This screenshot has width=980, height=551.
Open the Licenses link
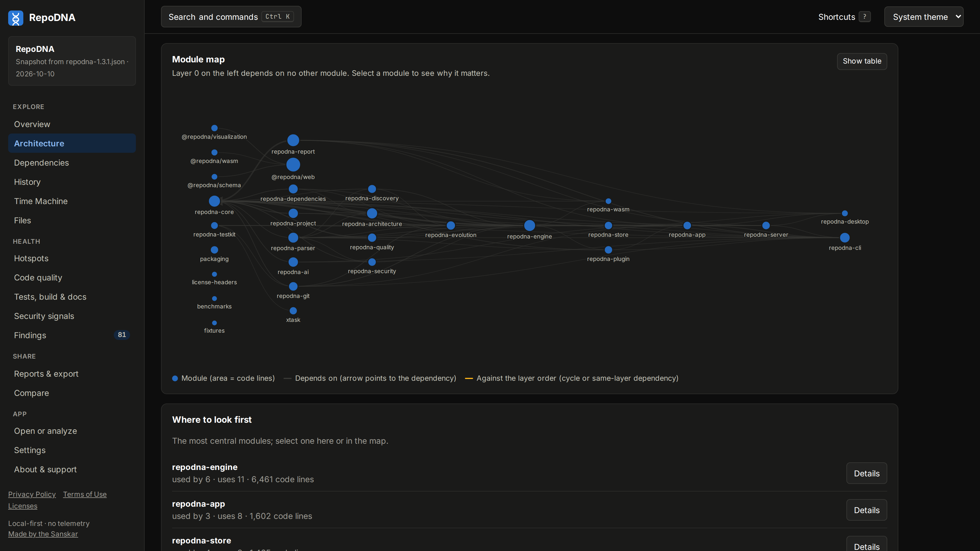[23, 506]
